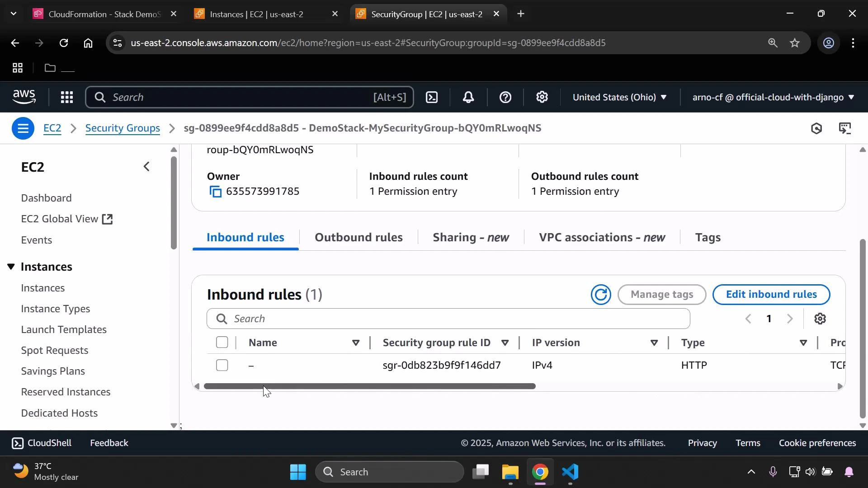The height and width of the screenshot is (488, 868).
Task: Open AWS console settings gear
Action: click(542, 97)
